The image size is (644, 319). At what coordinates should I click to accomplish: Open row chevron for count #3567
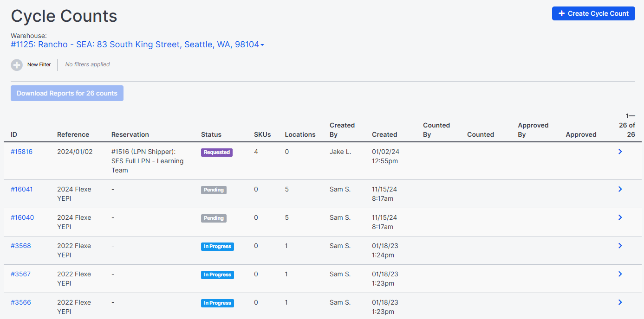coord(620,274)
